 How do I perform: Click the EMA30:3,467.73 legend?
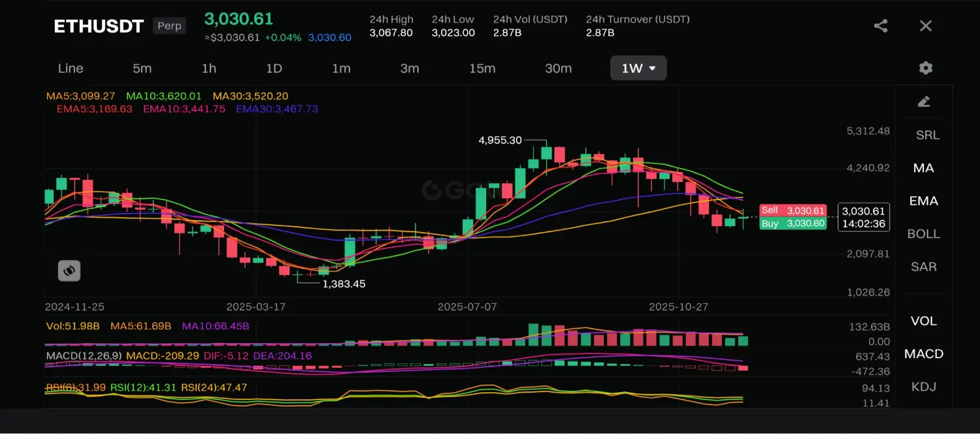click(x=277, y=109)
